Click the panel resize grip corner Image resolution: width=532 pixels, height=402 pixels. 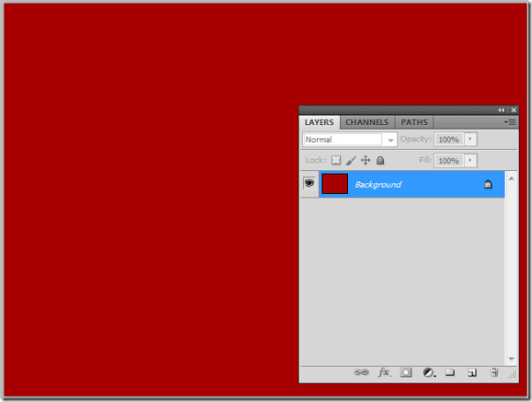click(513, 375)
